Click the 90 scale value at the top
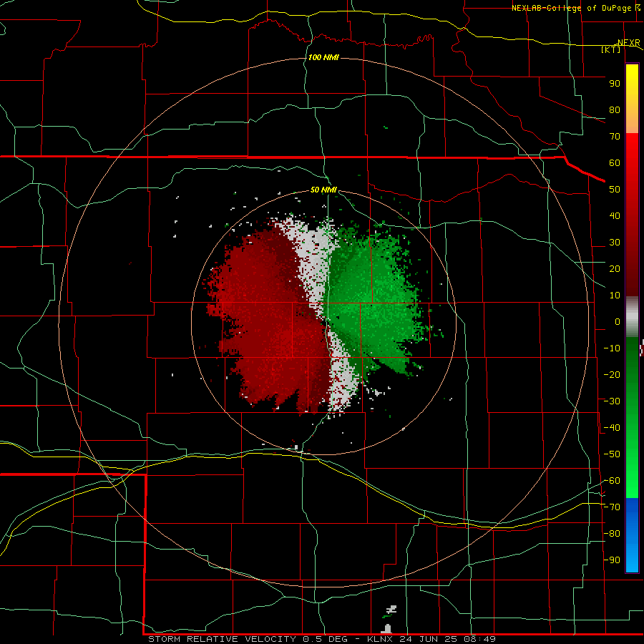The height and width of the screenshot is (644, 644). (615, 84)
